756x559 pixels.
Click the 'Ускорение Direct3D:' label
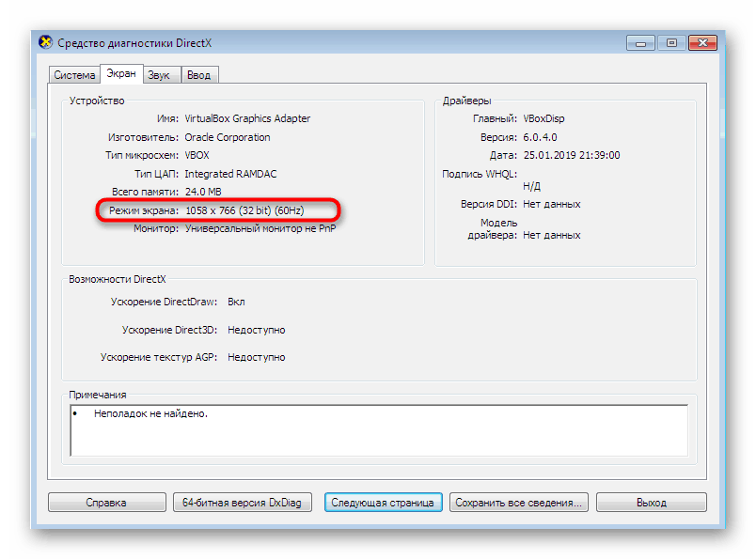click(169, 330)
